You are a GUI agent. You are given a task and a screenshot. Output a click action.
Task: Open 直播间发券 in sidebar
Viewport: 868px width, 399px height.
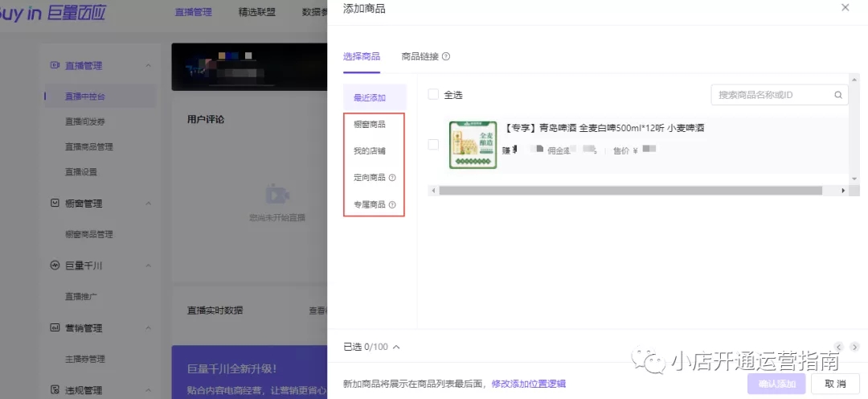(85, 121)
